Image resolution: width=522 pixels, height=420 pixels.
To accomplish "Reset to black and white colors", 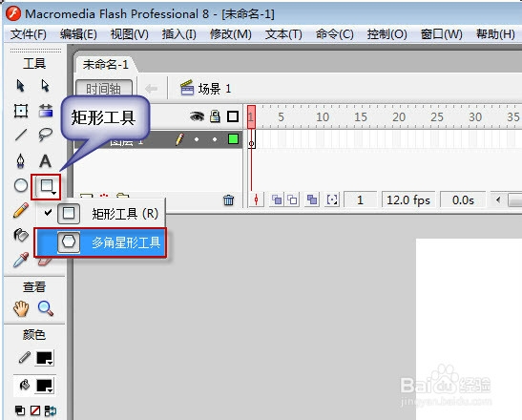I will [x=20, y=410].
